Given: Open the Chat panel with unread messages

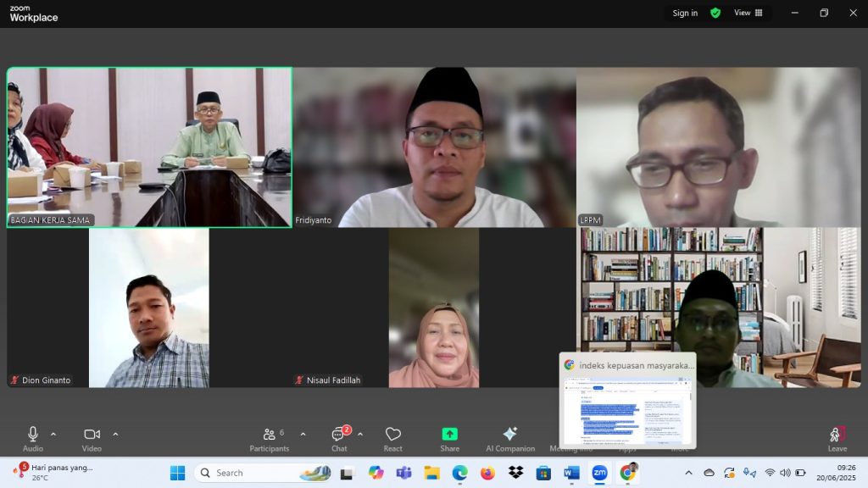Looking at the screenshot, I should click(x=339, y=438).
